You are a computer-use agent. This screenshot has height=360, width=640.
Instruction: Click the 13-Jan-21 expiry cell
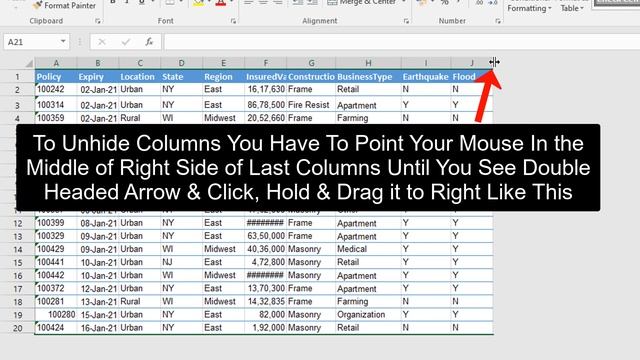pyautogui.click(x=98, y=302)
